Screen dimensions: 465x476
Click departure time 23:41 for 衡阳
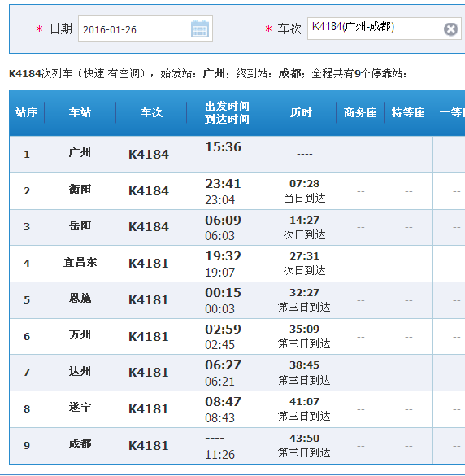click(224, 184)
